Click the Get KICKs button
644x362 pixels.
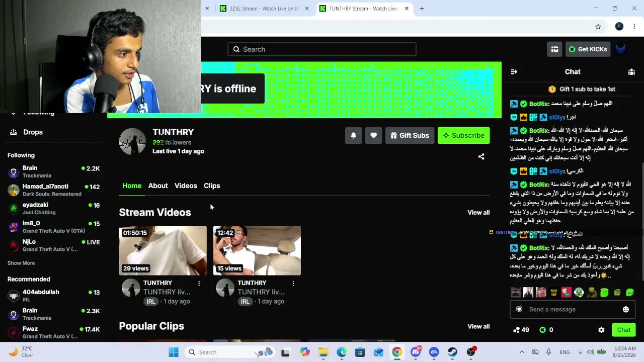(x=588, y=49)
